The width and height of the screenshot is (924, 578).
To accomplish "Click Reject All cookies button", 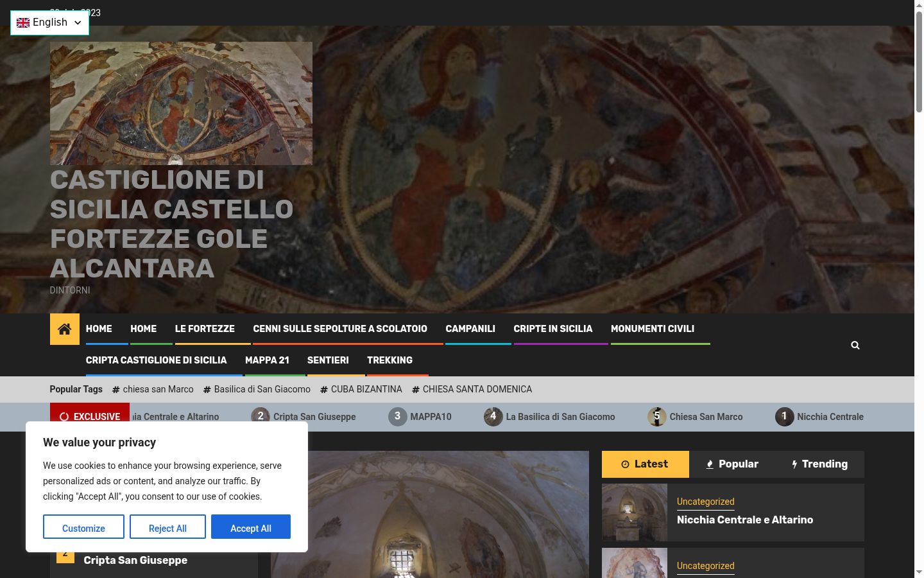I will coord(167,527).
